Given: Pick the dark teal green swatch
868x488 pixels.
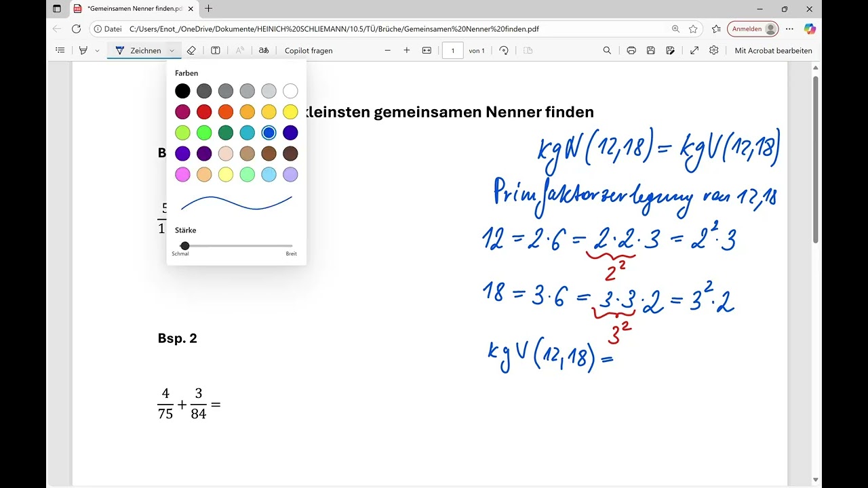Looking at the screenshot, I should pyautogui.click(x=226, y=133).
